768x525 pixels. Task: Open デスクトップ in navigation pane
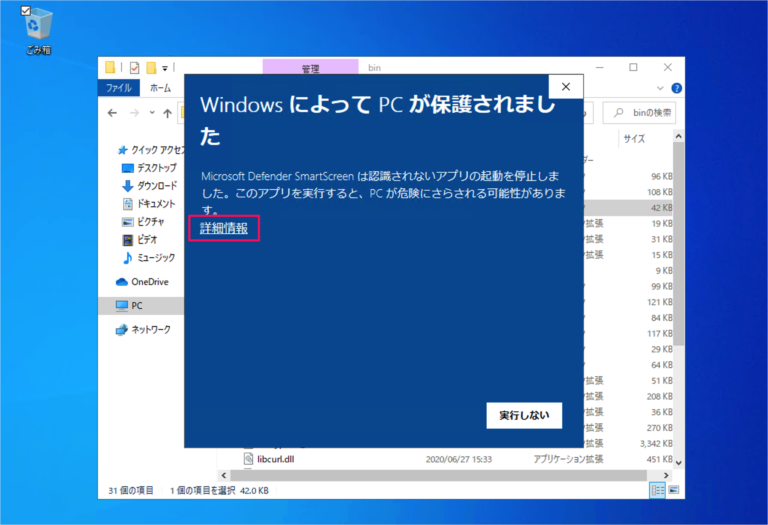coord(149,168)
